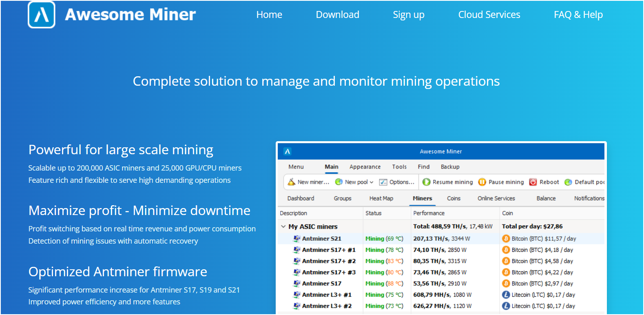The height and width of the screenshot is (315, 644).
Task: Click Bitcoin icon in the $4,18 / day row
Action: pos(506,250)
